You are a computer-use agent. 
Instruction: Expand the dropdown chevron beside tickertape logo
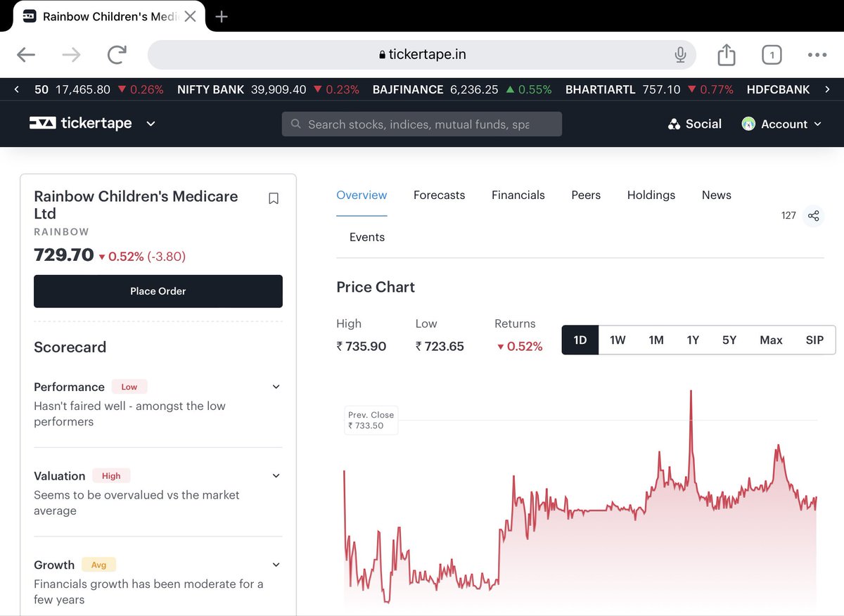tap(151, 124)
